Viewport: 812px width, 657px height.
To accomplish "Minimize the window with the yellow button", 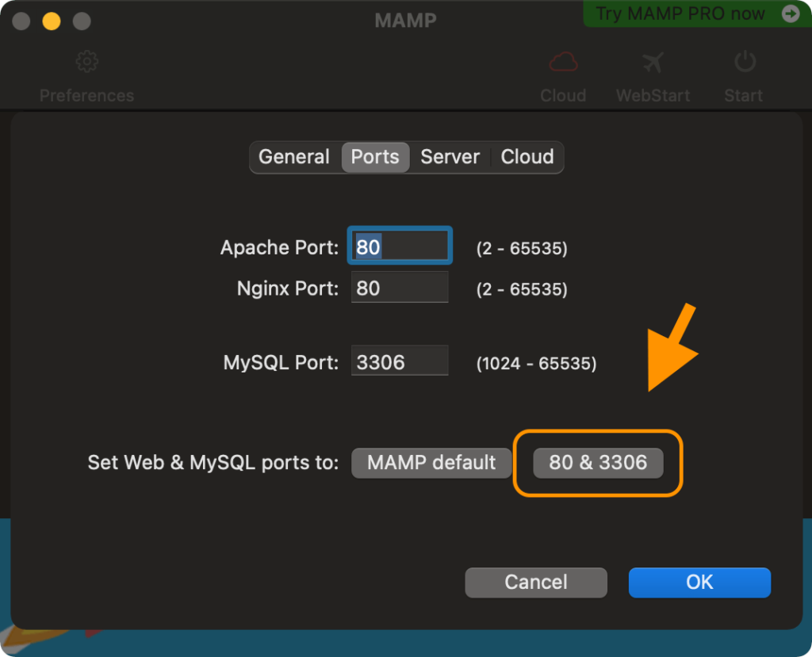I will pos(52,21).
